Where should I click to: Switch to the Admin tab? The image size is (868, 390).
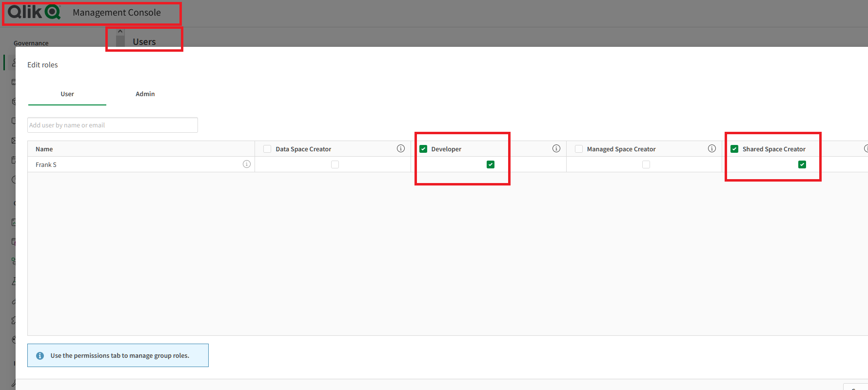coord(145,94)
